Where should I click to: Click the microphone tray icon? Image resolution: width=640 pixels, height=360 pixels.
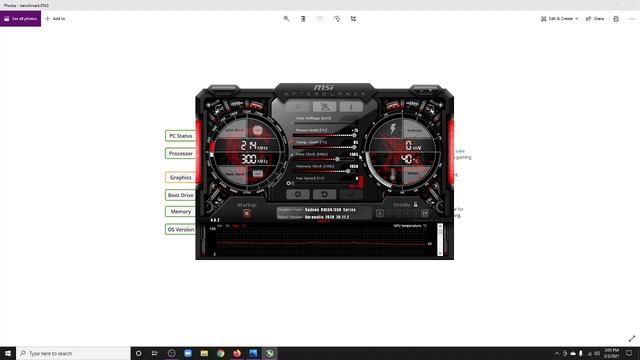tap(581, 353)
